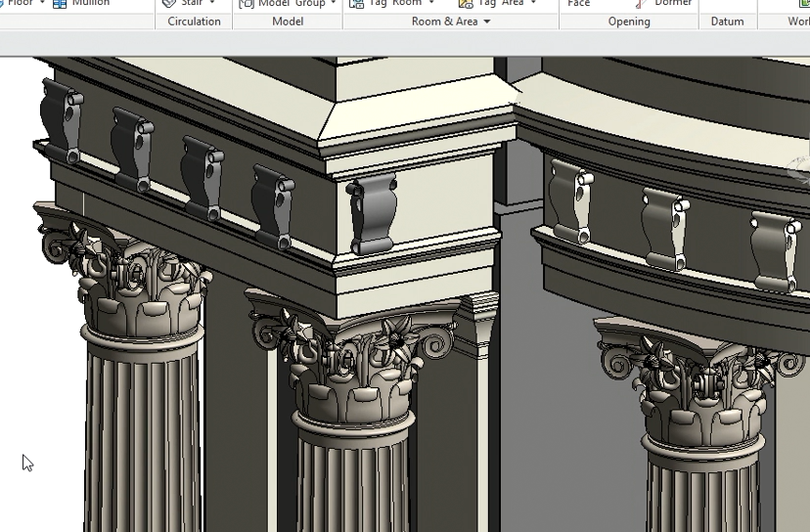The height and width of the screenshot is (532, 810).
Task: Click the fluted shaft of the left column
Action: tap(144, 440)
